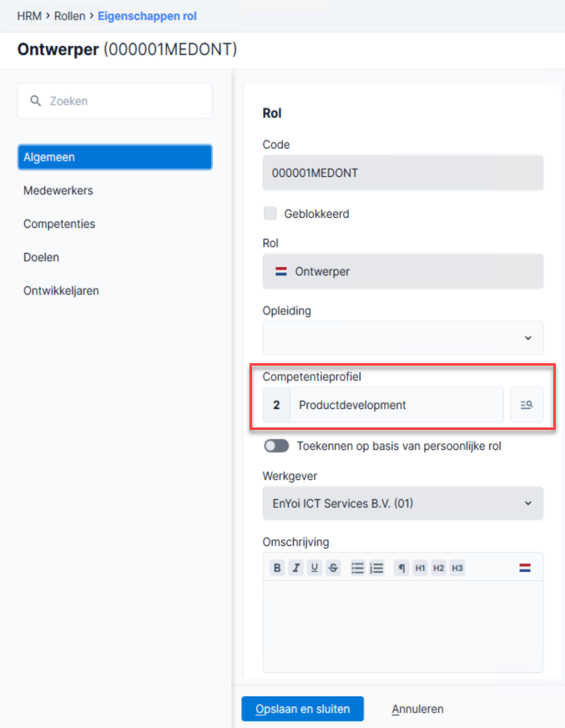Image resolution: width=565 pixels, height=728 pixels.
Task: Apply bold formatting in Omschrijving editor
Action: point(277,568)
